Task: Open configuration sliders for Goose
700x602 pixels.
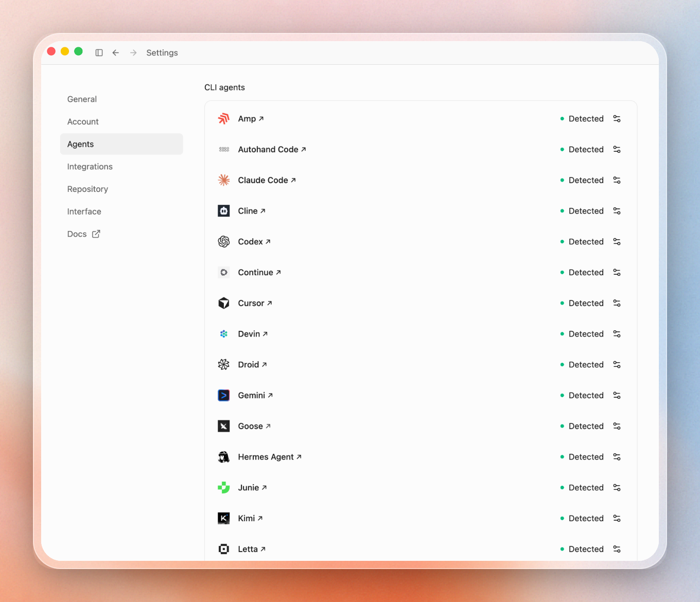Action: [617, 426]
